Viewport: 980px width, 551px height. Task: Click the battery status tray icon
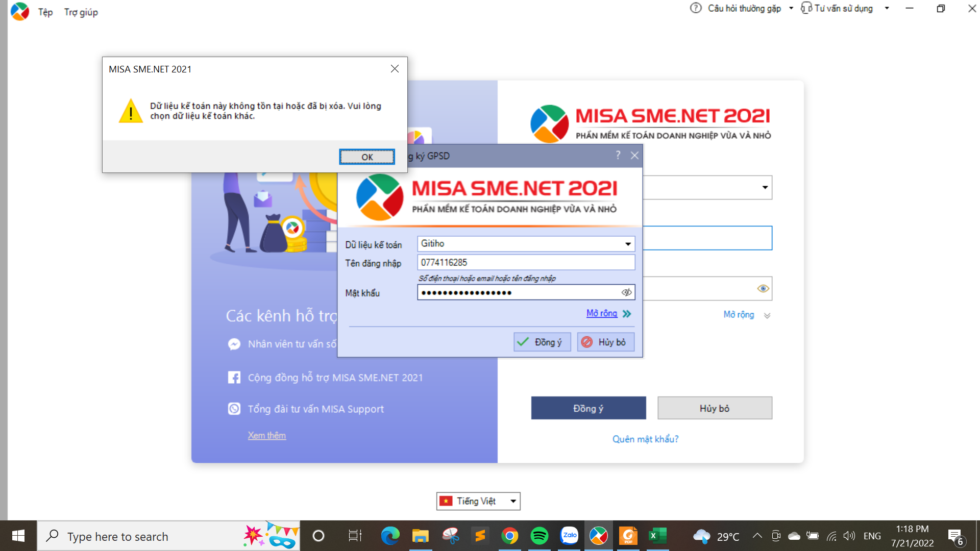pyautogui.click(x=813, y=536)
